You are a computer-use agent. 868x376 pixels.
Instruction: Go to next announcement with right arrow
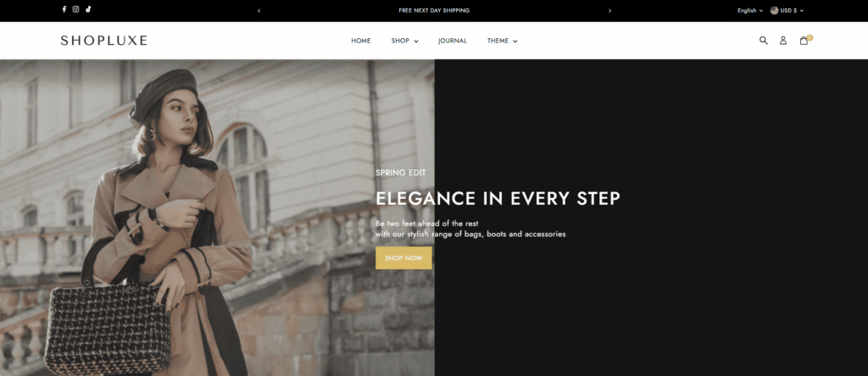tap(610, 10)
